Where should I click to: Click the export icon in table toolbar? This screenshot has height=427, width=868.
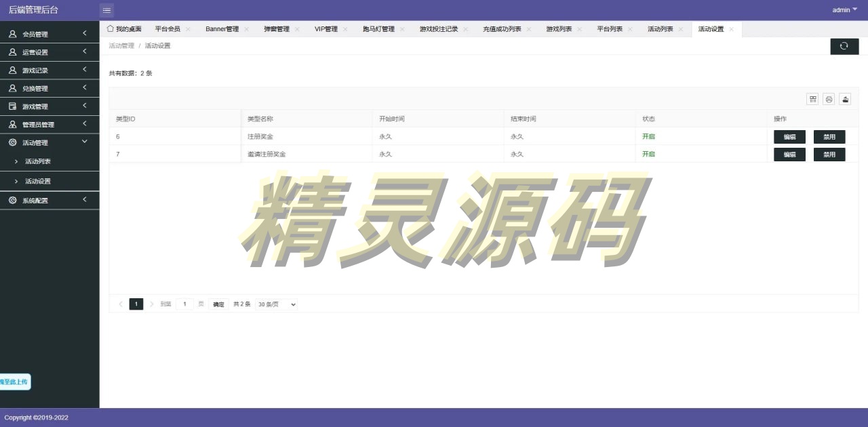click(845, 99)
